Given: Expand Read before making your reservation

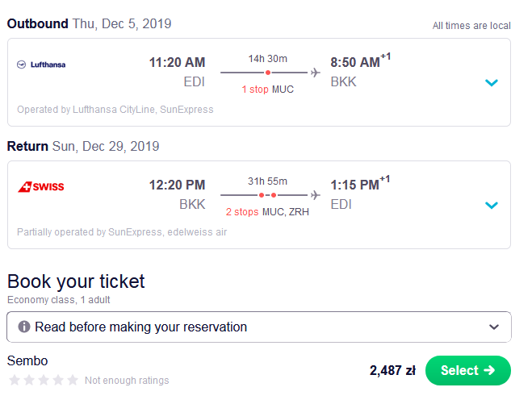Looking at the screenshot, I should [259, 327].
